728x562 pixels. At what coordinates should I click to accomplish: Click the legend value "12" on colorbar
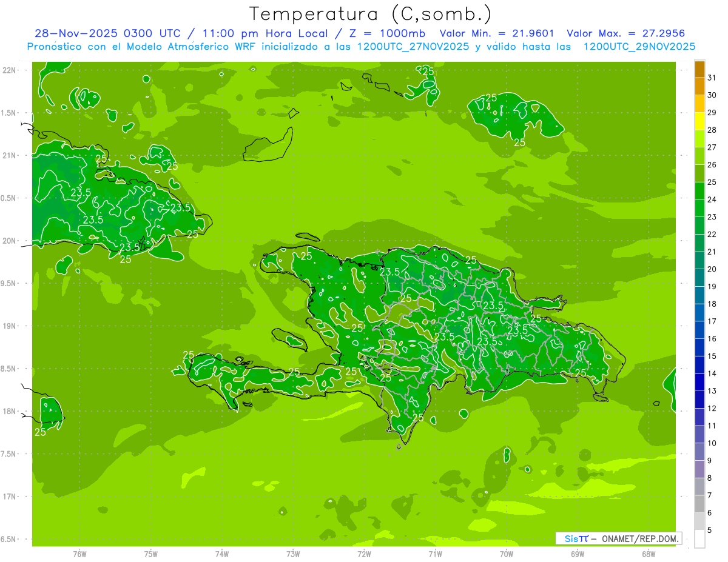point(712,408)
